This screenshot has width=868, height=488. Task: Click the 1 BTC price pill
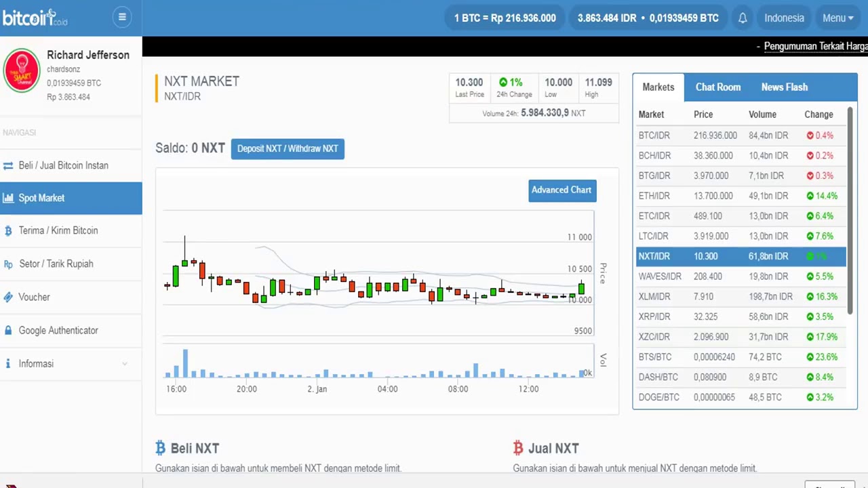click(505, 18)
